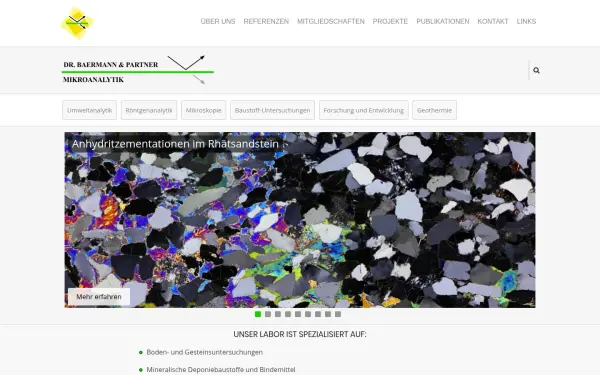Viewport: 600px width, 375px height.
Task: Go to the REFERENZEN page
Action: (266, 21)
